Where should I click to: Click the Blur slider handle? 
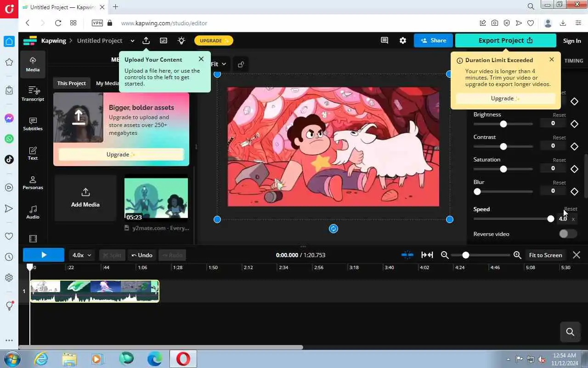(x=477, y=191)
